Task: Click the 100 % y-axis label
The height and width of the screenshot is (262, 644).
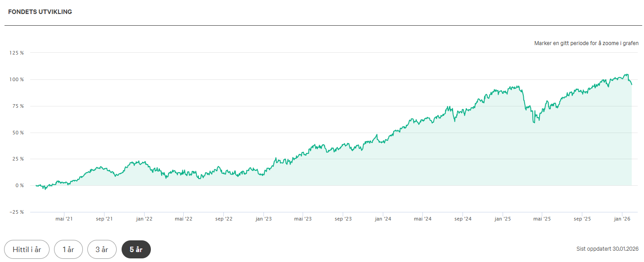Action: (17, 79)
